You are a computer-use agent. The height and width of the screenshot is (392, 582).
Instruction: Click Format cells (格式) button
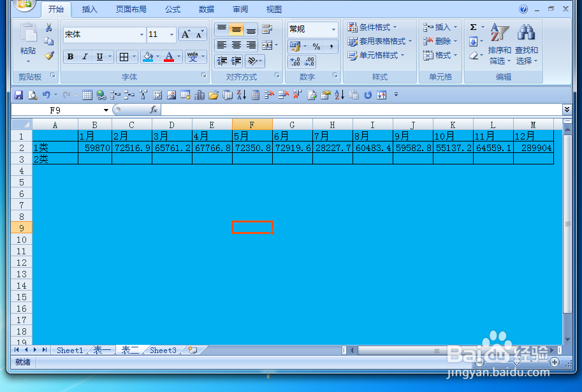[x=440, y=55]
